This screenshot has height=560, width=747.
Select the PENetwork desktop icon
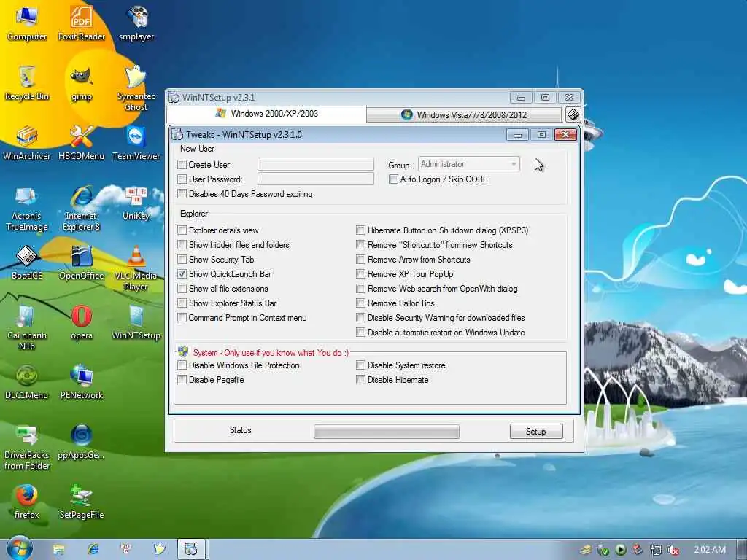click(82, 382)
